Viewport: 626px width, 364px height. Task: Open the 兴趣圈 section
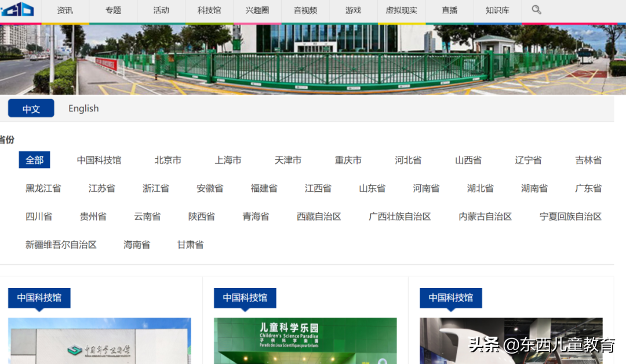257,9
